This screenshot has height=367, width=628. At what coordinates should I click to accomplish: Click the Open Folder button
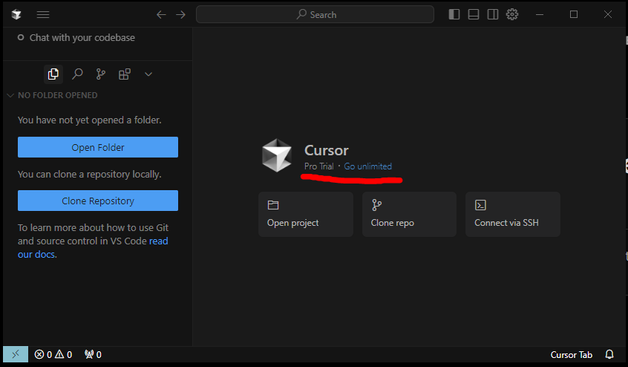[98, 147]
